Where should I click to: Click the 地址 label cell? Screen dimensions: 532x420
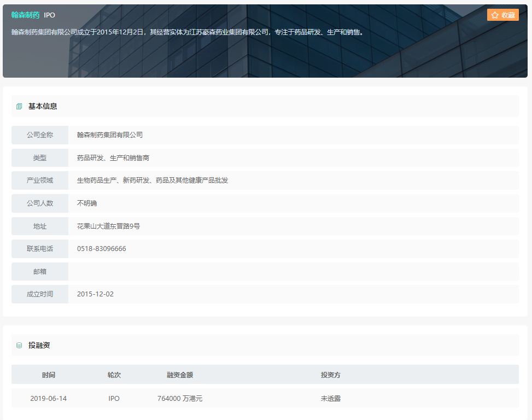pos(40,226)
